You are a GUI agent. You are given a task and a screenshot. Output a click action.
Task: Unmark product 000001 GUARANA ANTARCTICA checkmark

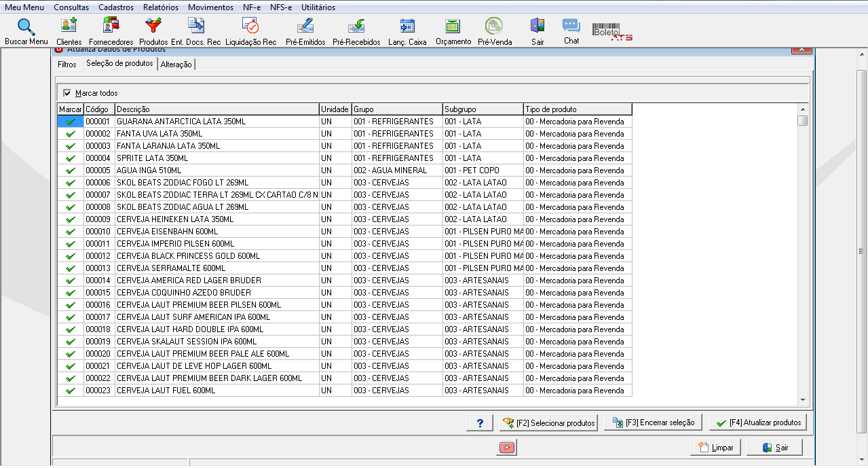pyautogui.click(x=70, y=122)
